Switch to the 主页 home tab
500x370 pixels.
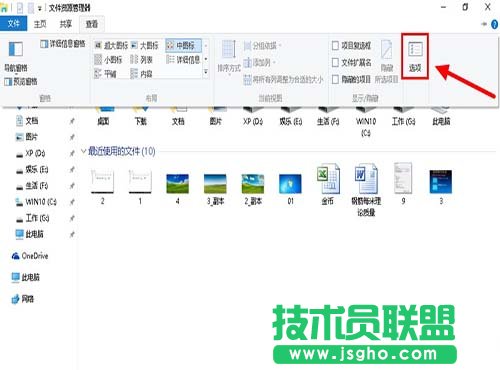click(40, 24)
